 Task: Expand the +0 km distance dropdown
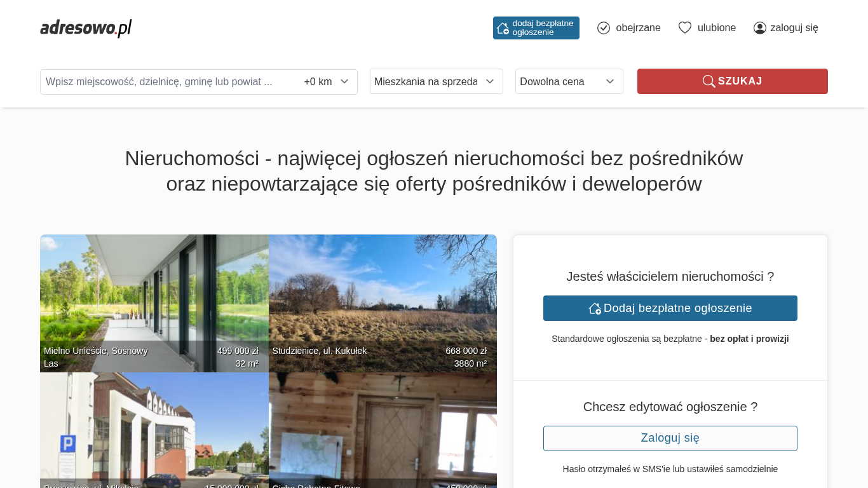tap(327, 81)
